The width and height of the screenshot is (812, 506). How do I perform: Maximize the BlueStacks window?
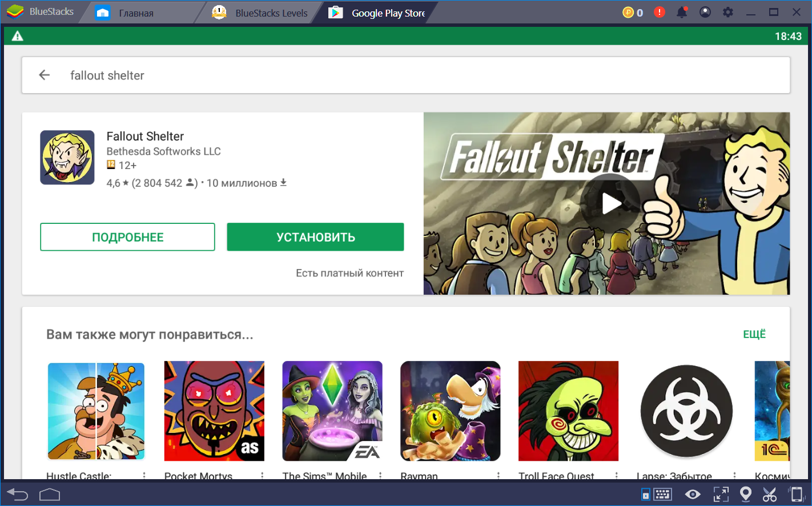pos(774,12)
